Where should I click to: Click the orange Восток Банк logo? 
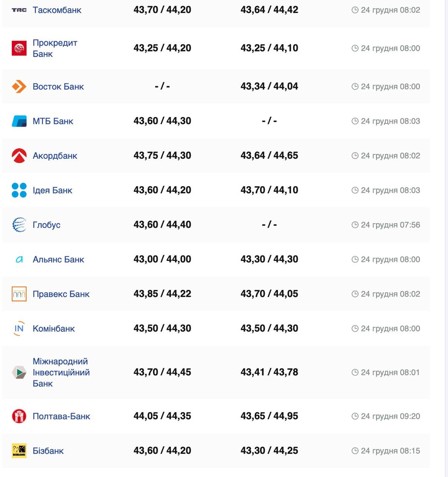(19, 86)
